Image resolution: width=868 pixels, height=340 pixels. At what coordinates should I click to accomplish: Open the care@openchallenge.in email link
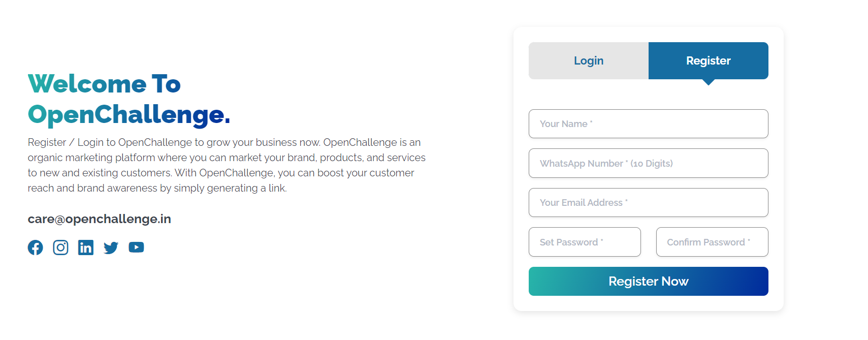click(100, 219)
